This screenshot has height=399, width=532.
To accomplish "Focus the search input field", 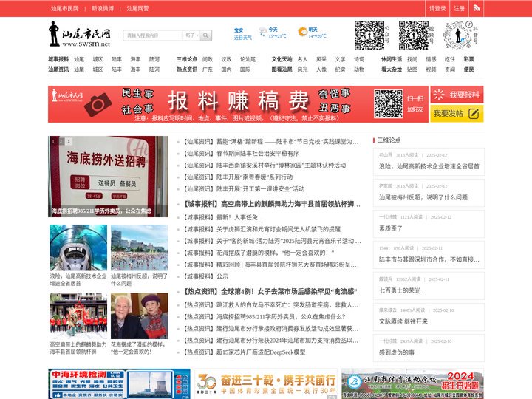I will 153,35.
